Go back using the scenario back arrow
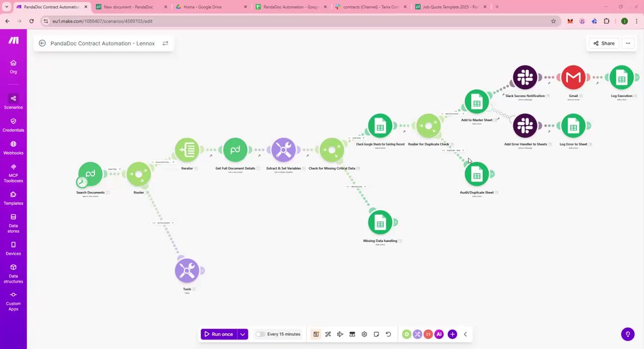Viewport: 644px width, 349px height. [x=42, y=43]
